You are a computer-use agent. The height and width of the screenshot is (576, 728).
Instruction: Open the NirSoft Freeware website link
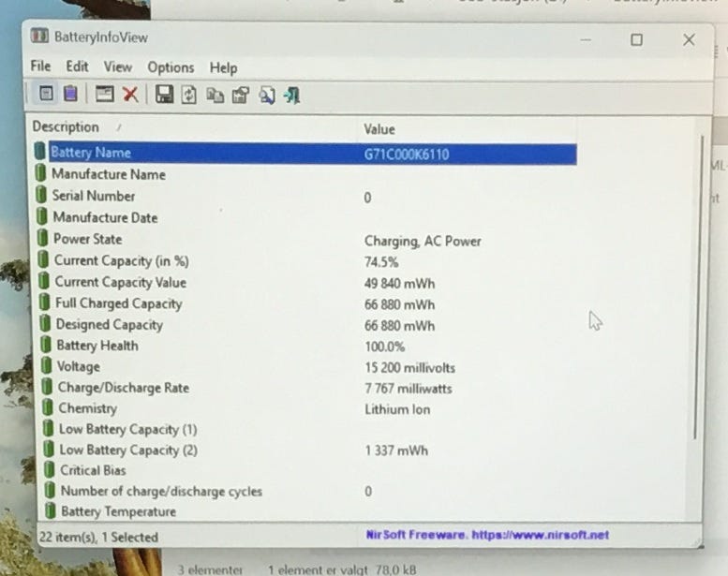(x=487, y=535)
